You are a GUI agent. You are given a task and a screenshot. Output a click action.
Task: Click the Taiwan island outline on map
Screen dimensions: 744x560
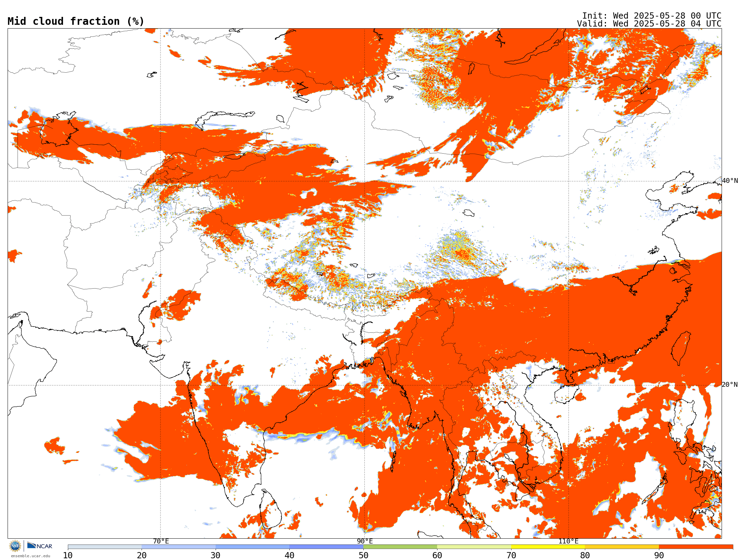(681, 348)
